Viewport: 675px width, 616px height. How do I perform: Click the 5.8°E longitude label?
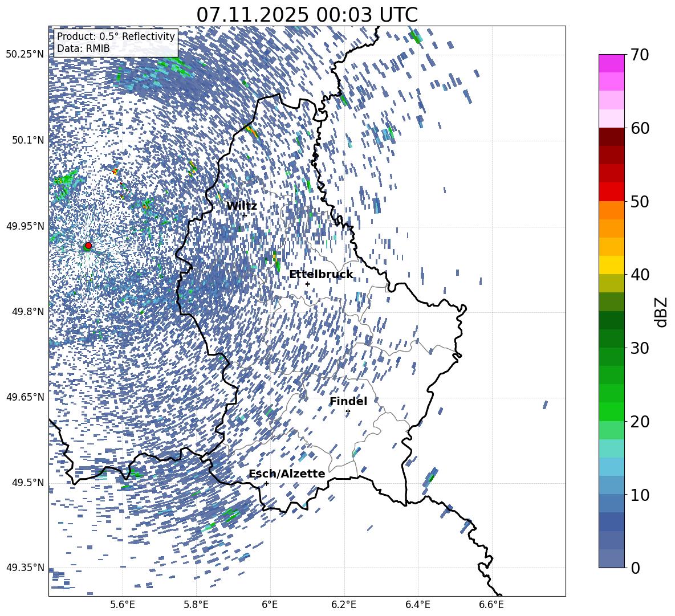(x=196, y=605)
